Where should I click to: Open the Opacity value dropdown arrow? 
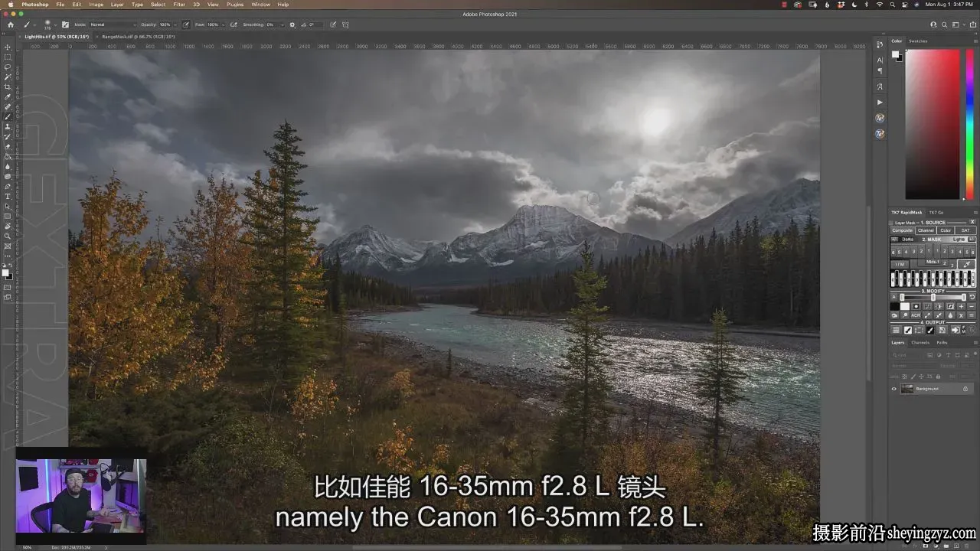[x=175, y=24]
